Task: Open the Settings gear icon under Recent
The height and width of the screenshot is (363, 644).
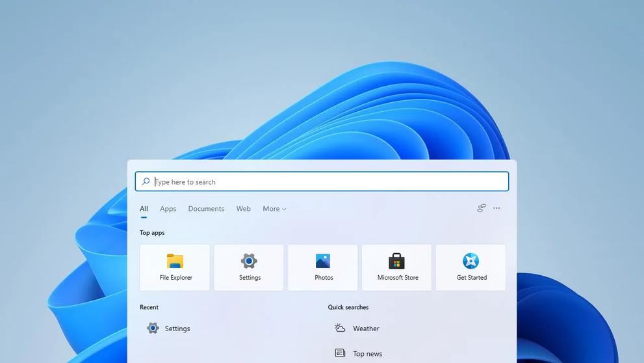Action: click(x=153, y=328)
